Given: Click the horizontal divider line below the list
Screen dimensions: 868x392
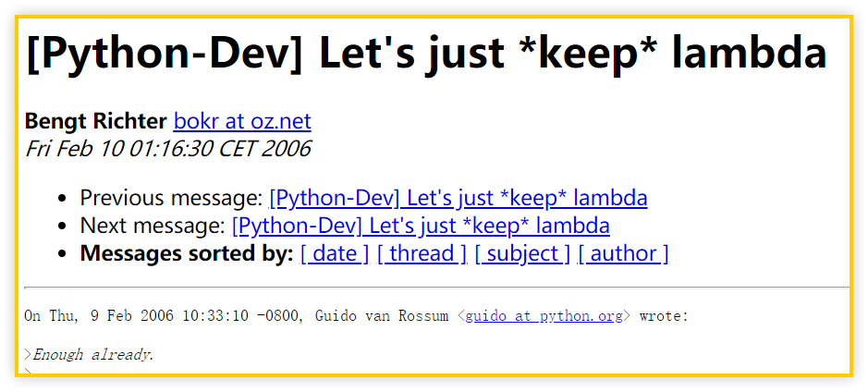Looking at the screenshot, I should coord(436,288).
